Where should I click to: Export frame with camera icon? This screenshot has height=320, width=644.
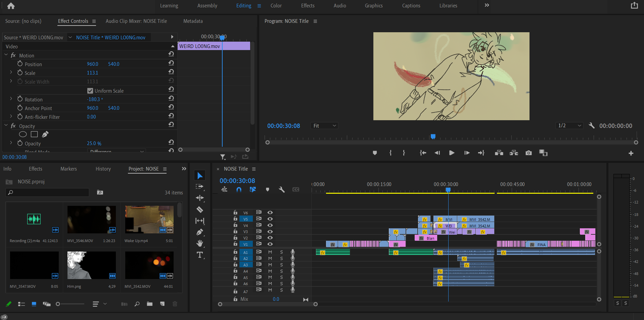pos(528,153)
